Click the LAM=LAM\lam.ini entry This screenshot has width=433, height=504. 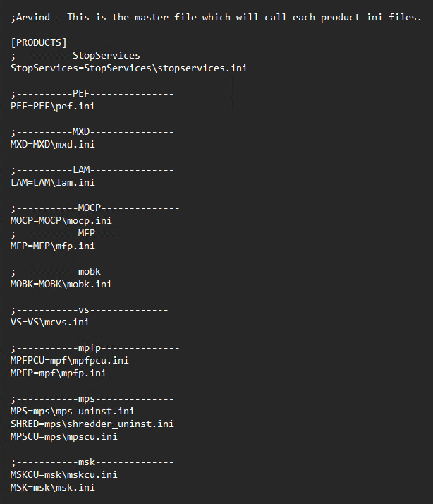tap(52, 182)
